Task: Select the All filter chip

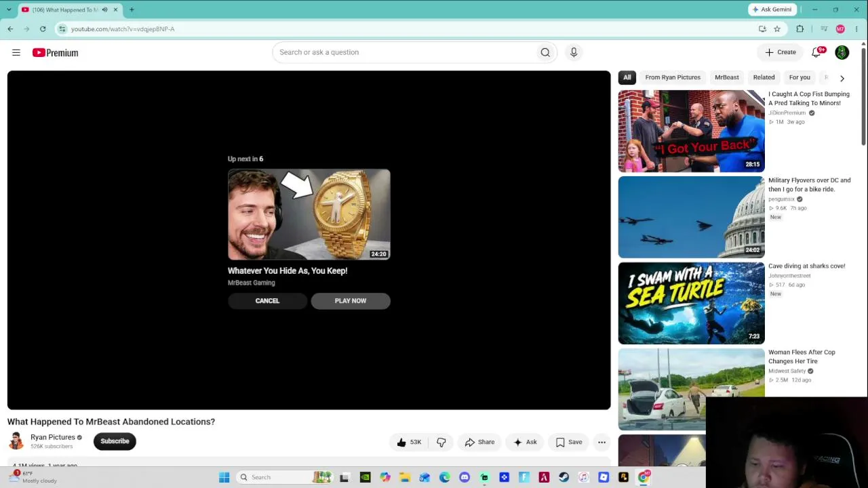Action: (x=627, y=77)
